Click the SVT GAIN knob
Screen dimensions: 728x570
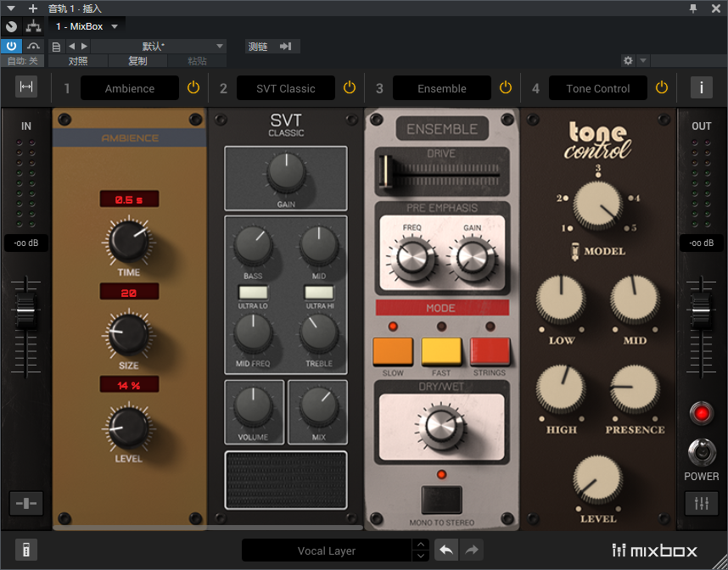tap(286, 173)
